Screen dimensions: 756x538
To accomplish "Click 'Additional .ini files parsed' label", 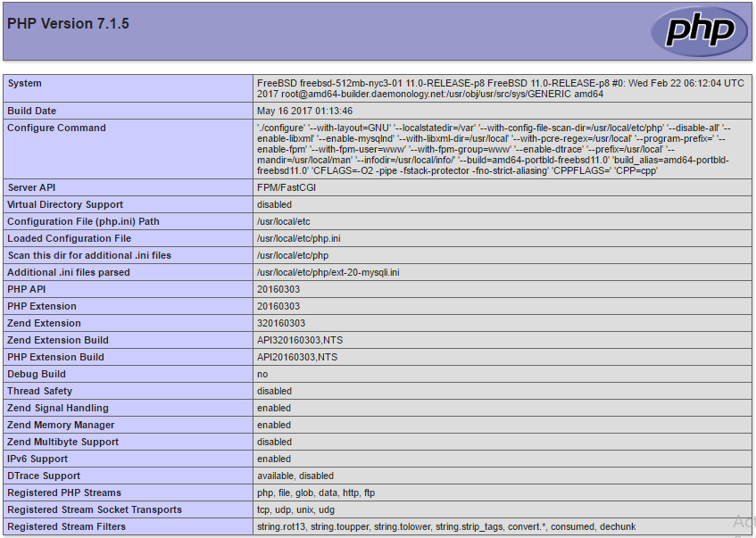I will click(x=69, y=272).
